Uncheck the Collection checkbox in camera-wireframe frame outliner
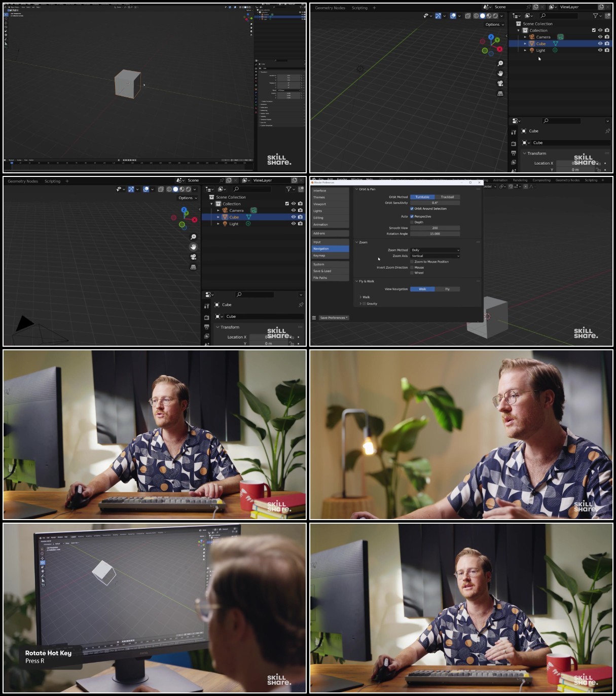Image resolution: width=616 pixels, height=696 pixels. [287, 204]
